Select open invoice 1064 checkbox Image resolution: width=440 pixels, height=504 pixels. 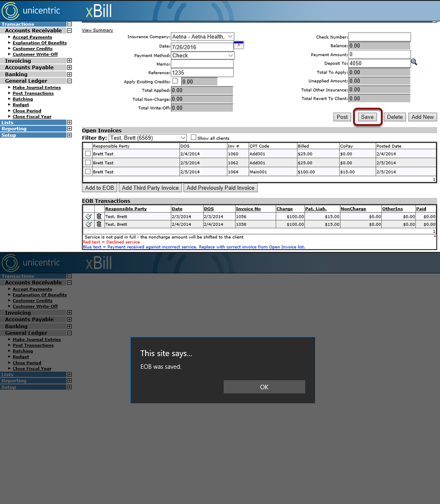pyautogui.click(x=88, y=171)
